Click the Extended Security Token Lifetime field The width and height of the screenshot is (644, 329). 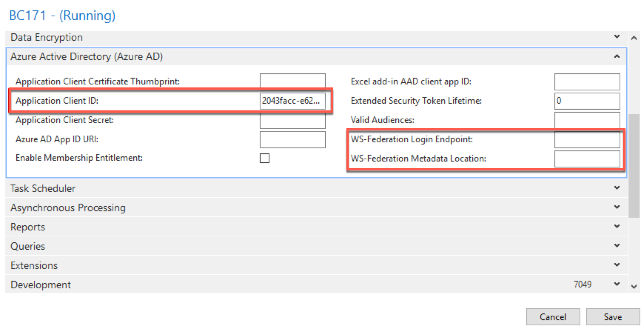pos(587,101)
